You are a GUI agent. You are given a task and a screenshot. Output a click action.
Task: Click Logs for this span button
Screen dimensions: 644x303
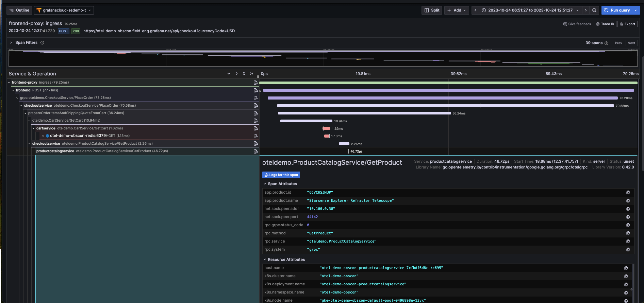(x=281, y=175)
